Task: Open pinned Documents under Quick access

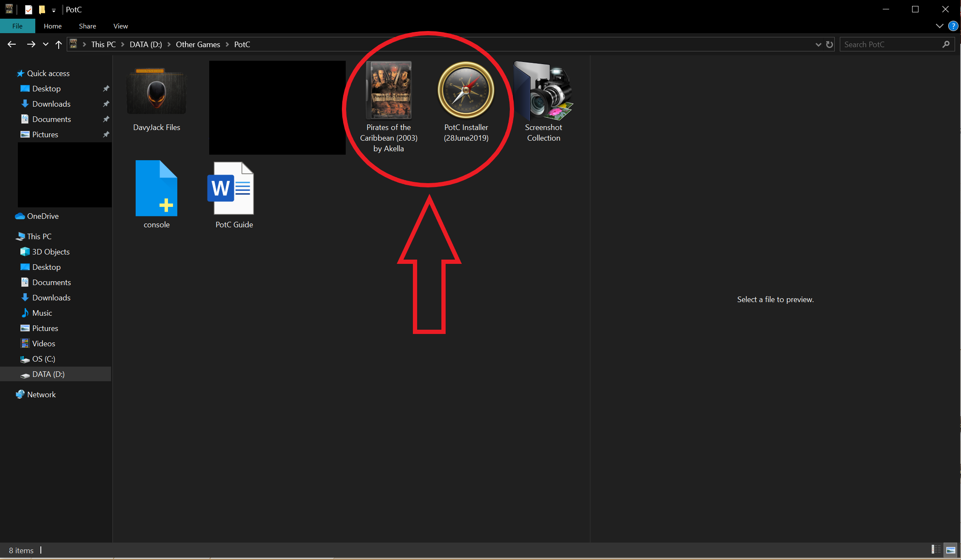Action: pyautogui.click(x=51, y=119)
